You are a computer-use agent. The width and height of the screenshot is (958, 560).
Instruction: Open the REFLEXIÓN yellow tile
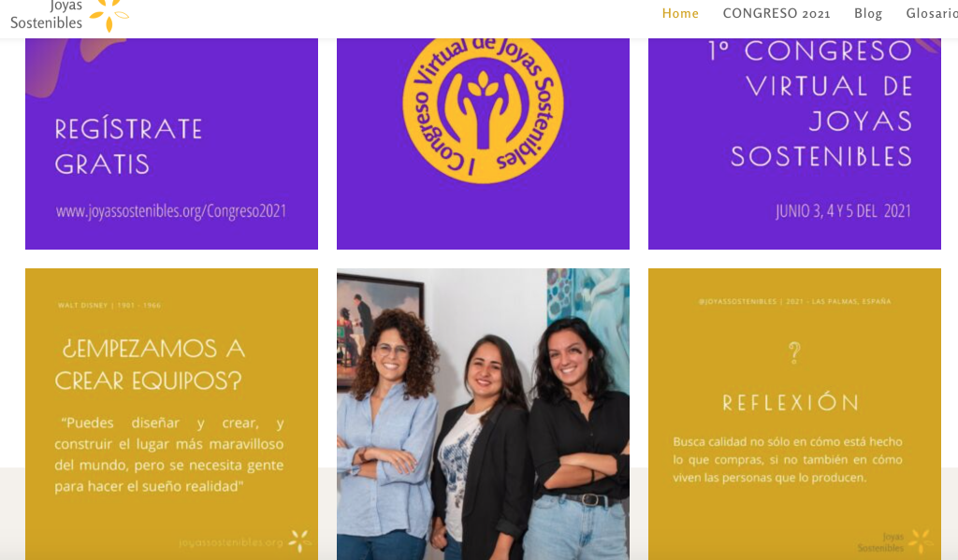794,414
